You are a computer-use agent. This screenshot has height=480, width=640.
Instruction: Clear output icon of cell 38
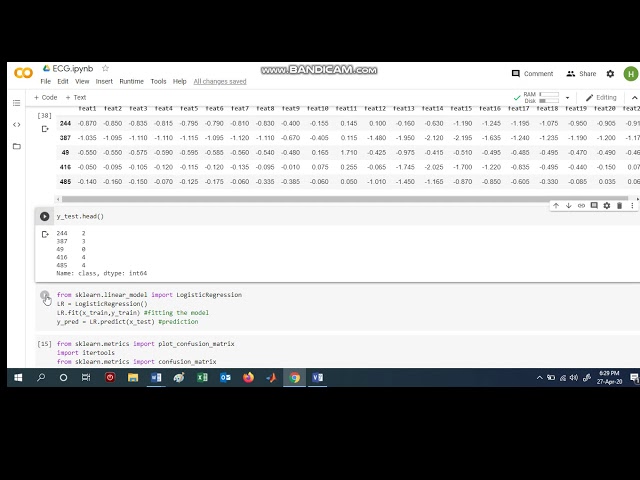tap(45, 129)
